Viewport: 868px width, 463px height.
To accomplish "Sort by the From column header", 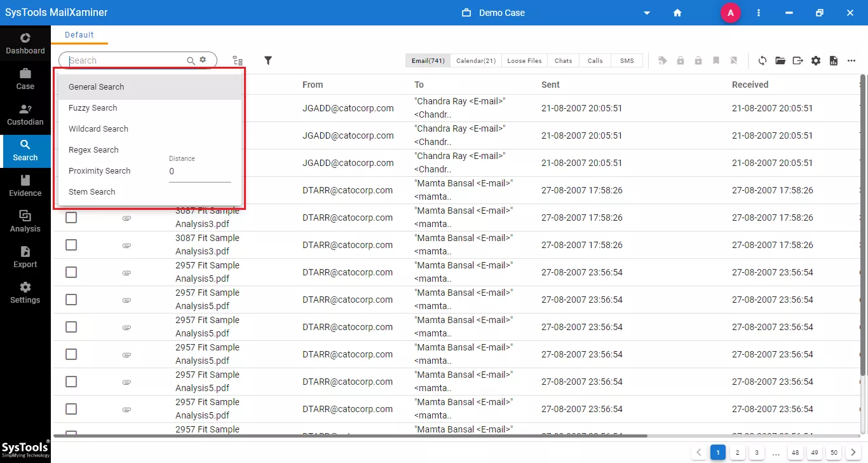I will pyautogui.click(x=313, y=85).
